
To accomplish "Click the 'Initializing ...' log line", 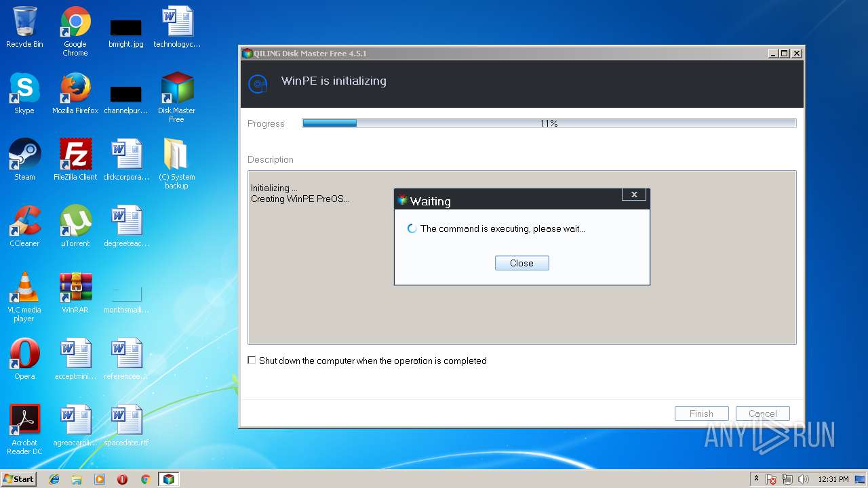I will tap(274, 188).
